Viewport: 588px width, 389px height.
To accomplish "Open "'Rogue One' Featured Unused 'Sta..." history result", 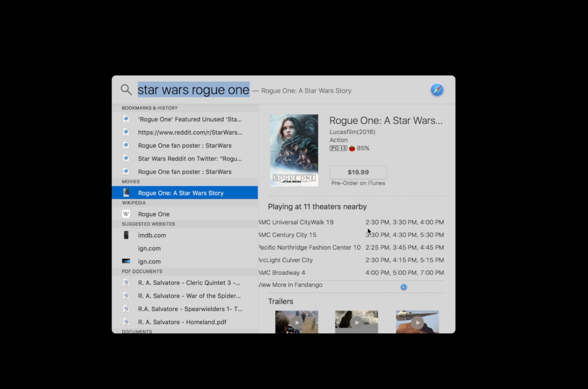I will click(x=185, y=119).
